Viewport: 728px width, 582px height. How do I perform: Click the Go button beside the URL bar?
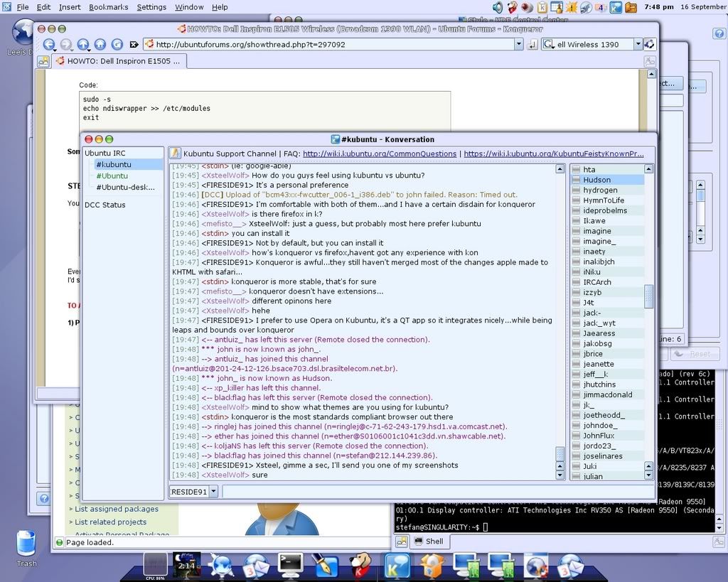[x=532, y=45]
